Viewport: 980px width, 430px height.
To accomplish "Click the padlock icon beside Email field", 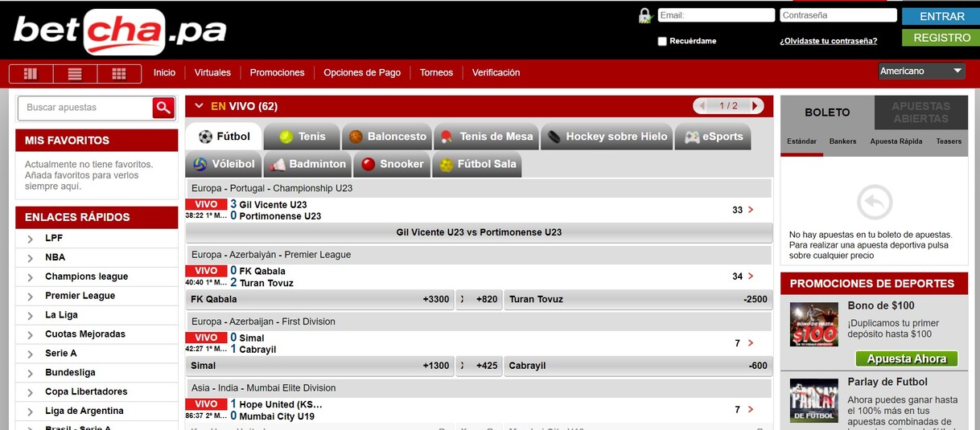I will point(644,15).
